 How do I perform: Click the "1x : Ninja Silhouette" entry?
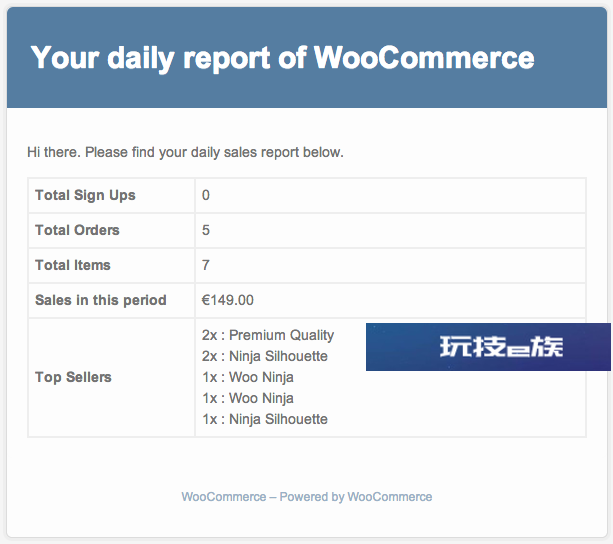pyautogui.click(x=265, y=419)
